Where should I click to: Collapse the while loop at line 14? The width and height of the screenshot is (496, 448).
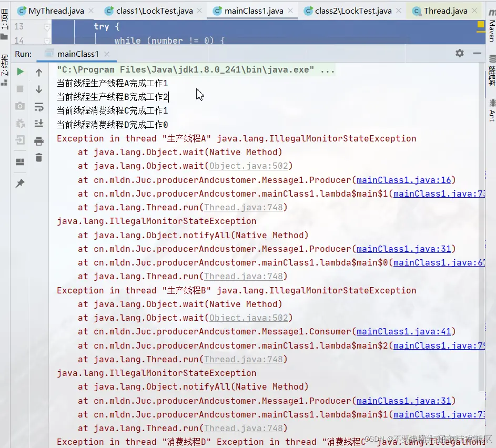(x=47, y=41)
